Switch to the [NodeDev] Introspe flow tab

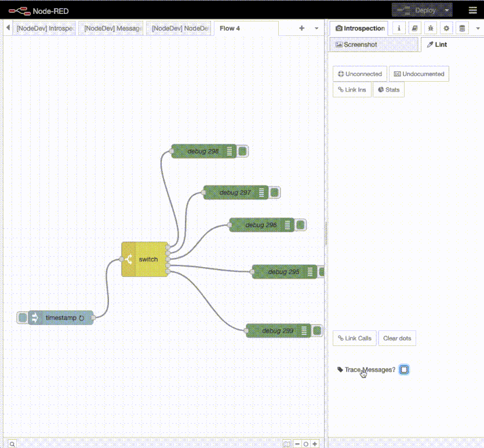pos(45,28)
